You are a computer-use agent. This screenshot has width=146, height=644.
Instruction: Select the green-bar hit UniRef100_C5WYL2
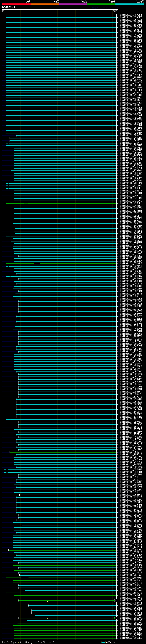[x=131, y=263]
